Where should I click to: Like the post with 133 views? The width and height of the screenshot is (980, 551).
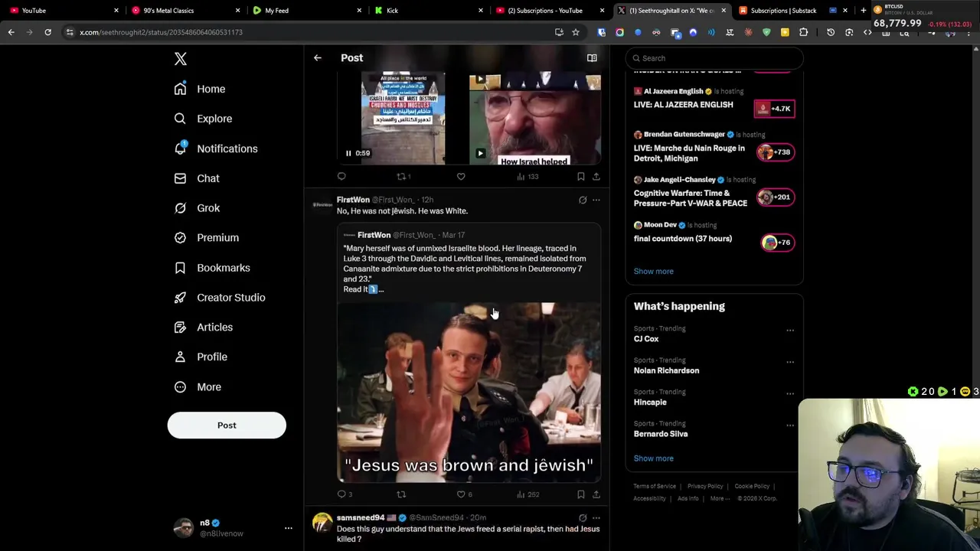pos(461,177)
